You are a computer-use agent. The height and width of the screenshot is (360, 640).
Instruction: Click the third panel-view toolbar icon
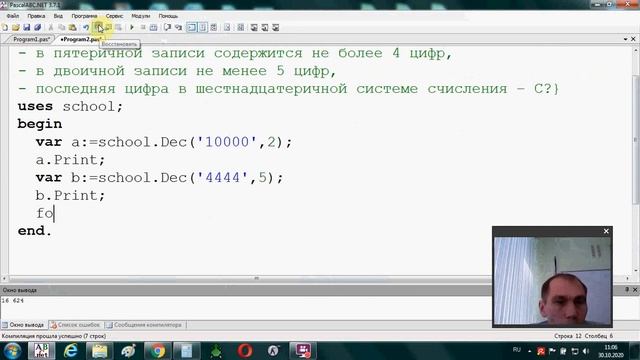tap(213, 27)
